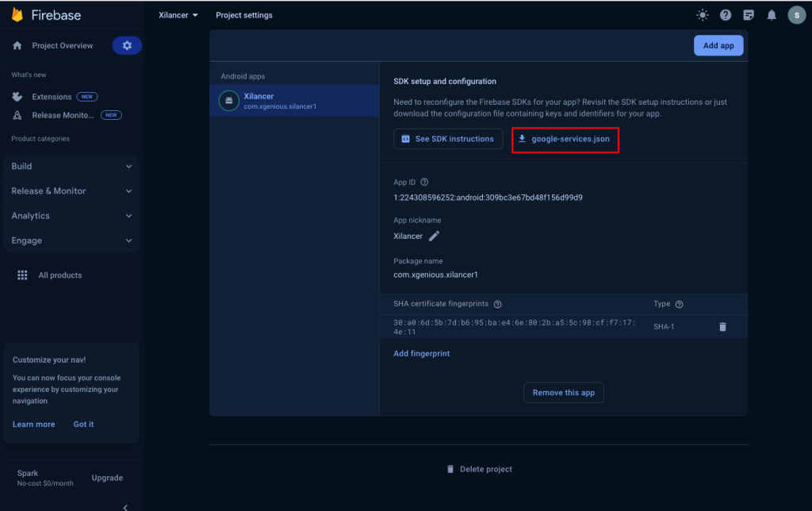Screen dimensions: 812x511
Task: Expand the Release & Monitor category
Action: click(71, 191)
